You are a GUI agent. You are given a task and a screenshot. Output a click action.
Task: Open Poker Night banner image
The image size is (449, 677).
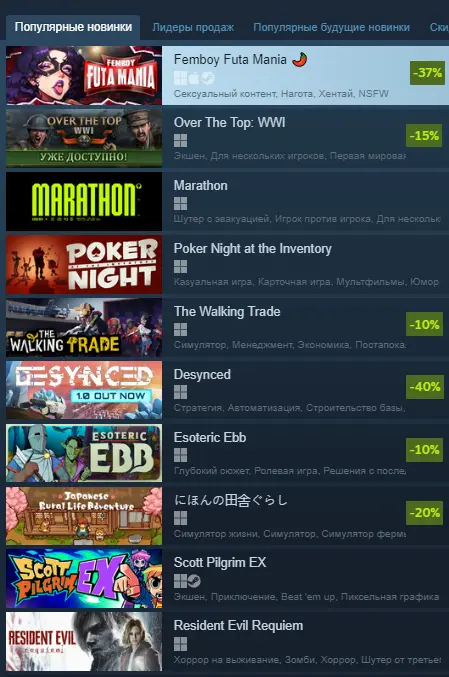pyautogui.click(x=84, y=265)
